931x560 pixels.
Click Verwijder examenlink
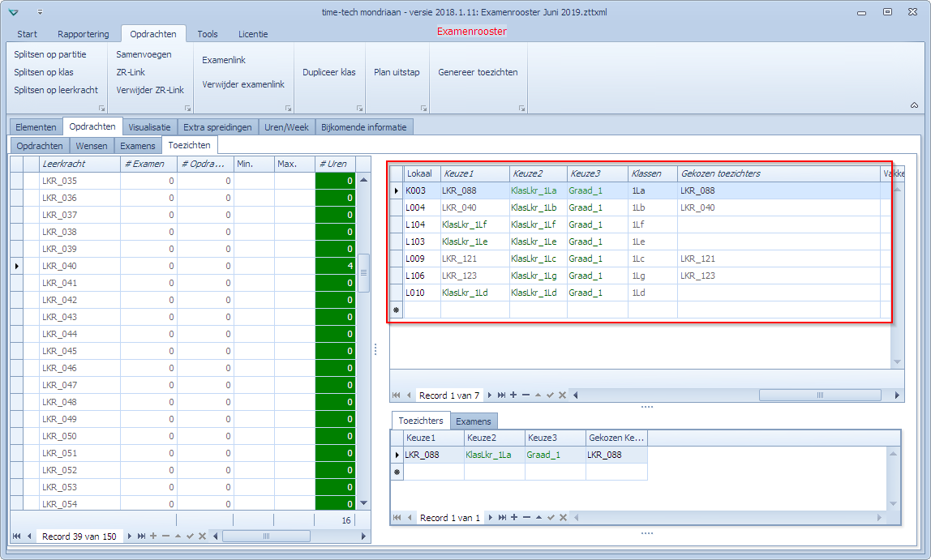(243, 84)
